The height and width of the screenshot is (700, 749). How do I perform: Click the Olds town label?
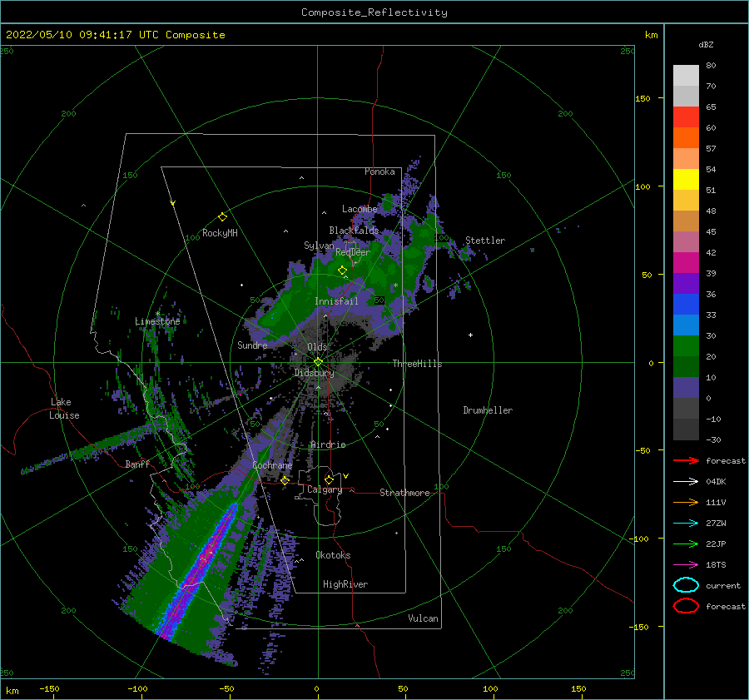(317, 346)
